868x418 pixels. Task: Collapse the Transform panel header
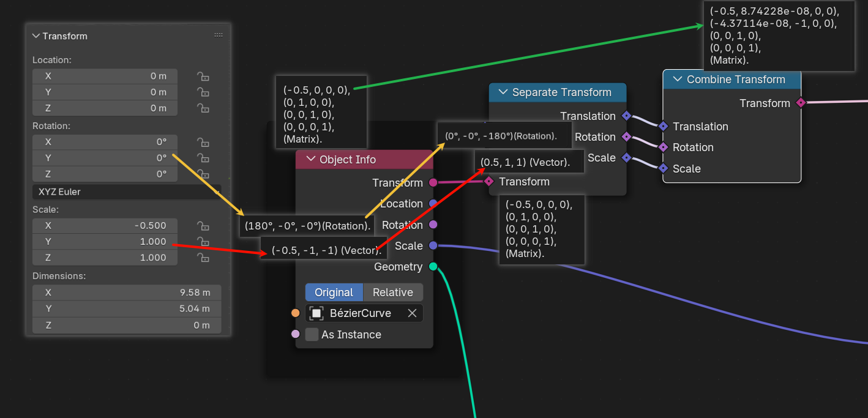coord(36,36)
